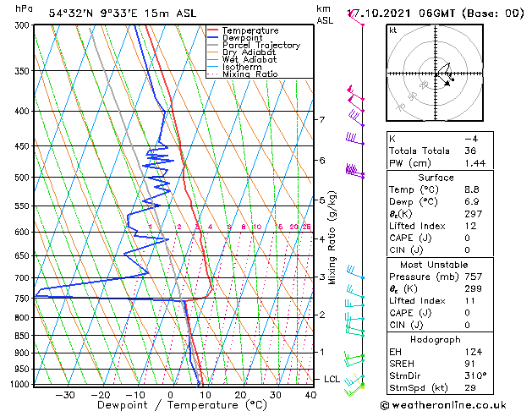This screenshot has width=532, height=411.
Task: Click the 1000 hPa pressure axis label
Action: pyautogui.click(x=21, y=384)
